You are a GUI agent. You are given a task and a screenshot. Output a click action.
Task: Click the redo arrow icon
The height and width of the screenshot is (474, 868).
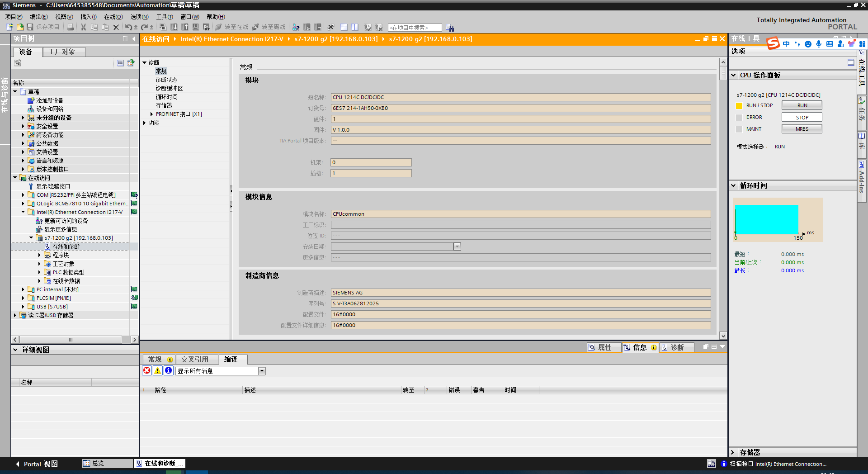[x=145, y=27]
